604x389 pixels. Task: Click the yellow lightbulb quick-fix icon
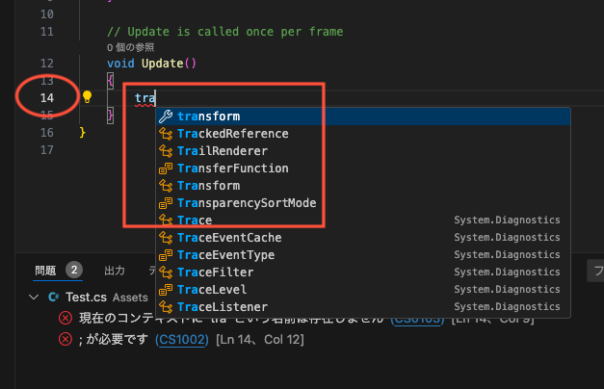[87, 97]
